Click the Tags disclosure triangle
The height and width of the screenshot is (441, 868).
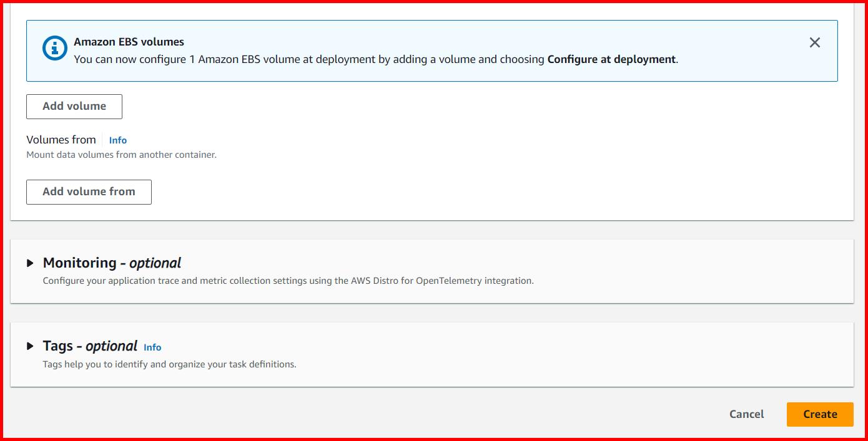(x=31, y=346)
